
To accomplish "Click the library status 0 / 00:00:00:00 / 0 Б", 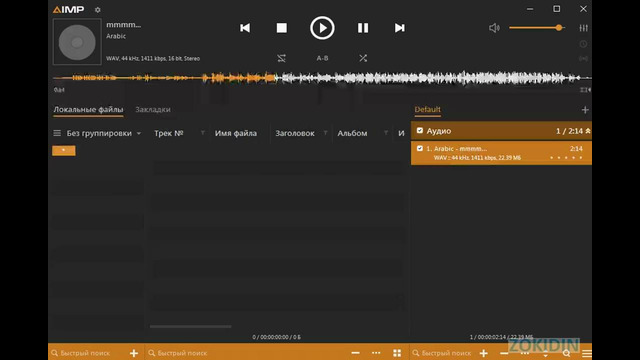I will tap(276, 337).
